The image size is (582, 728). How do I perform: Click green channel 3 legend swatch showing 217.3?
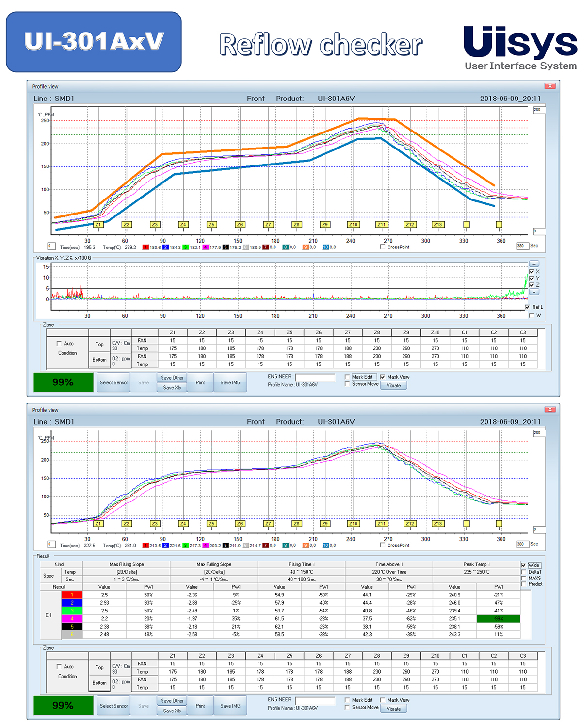[x=185, y=546]
